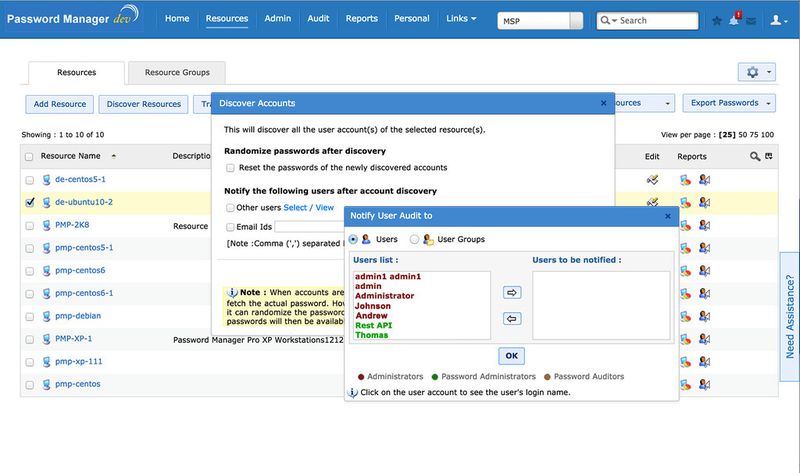This screenshot has width=800, height=473.
Task: Select admin1 admin1 in Users list
Action: pyautogui.click(x=388, y=277)
